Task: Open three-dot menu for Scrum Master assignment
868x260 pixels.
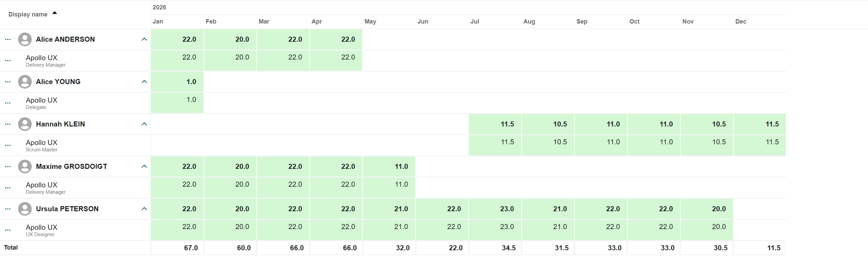Action: tap(8, 146)
